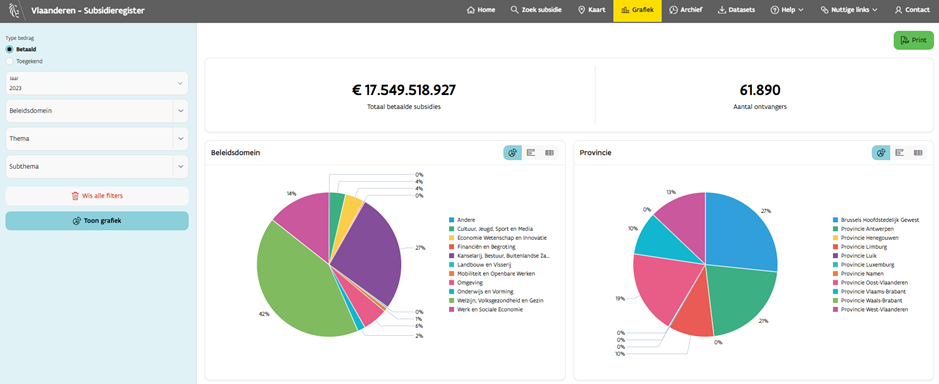Open the Kaart view

pos(592,10)
